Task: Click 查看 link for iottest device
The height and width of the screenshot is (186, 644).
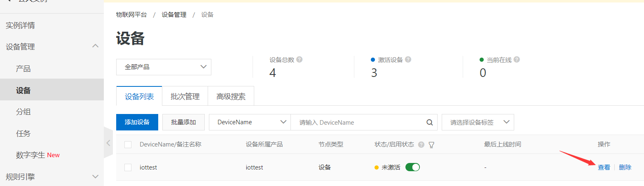Action: 604,167
